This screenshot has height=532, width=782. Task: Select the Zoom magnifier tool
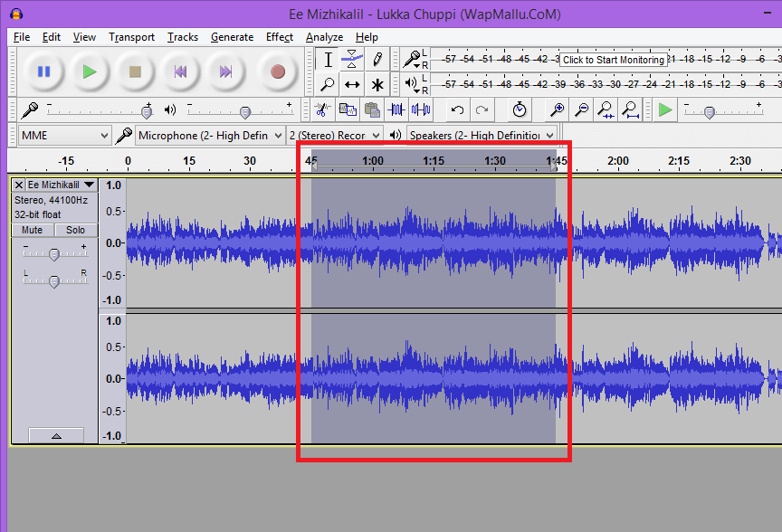(328, 84)
